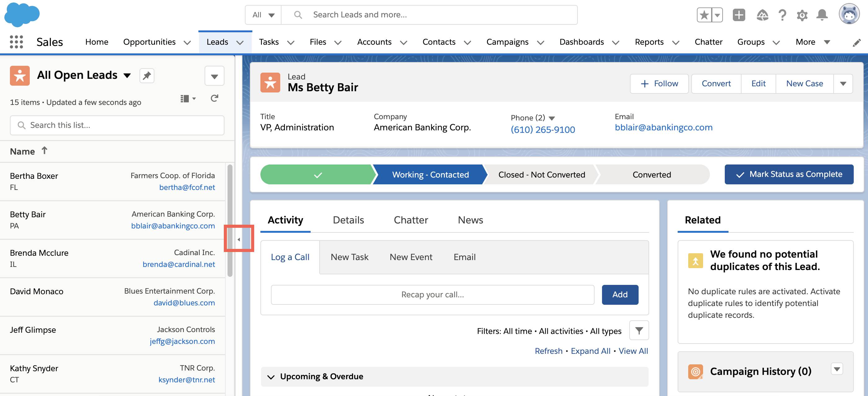868x396 pixels.
Task: Click Mark Status as Complete
Action: tap(789, 174)
